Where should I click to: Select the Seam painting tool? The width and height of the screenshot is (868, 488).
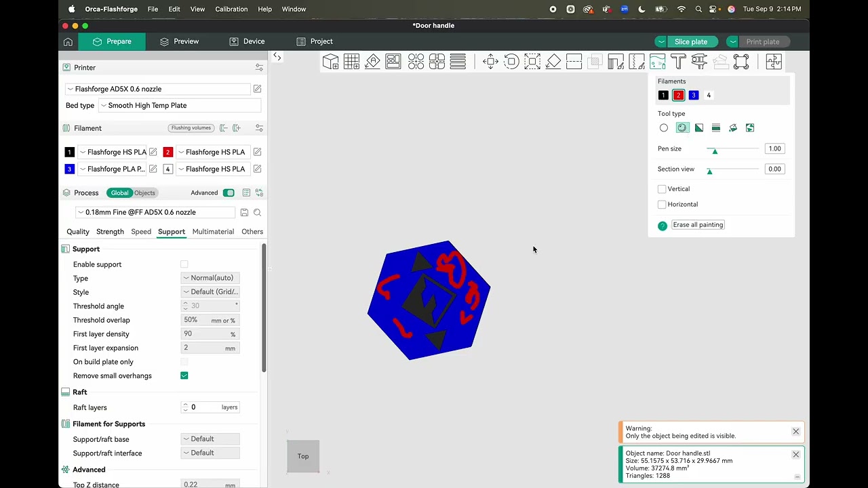637,62
